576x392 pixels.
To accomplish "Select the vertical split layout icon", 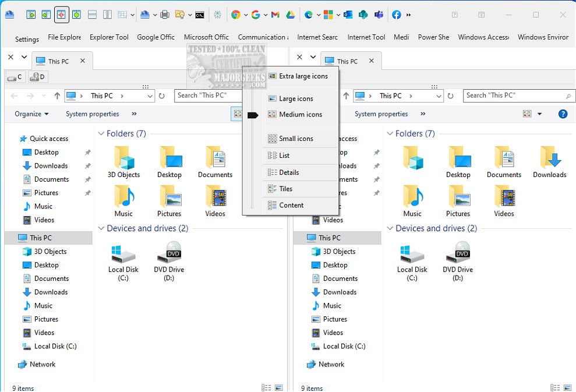I will (107, 15).
